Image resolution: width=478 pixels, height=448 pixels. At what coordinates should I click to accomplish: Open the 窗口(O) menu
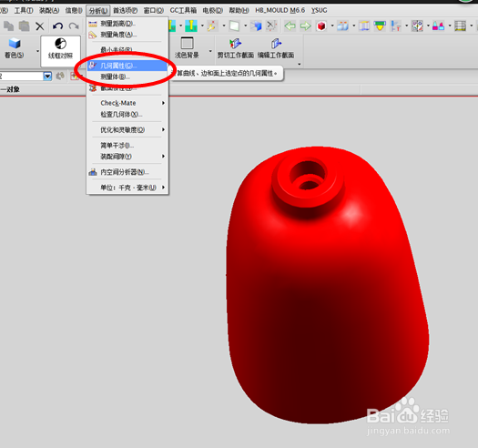(x=154, y=10)
